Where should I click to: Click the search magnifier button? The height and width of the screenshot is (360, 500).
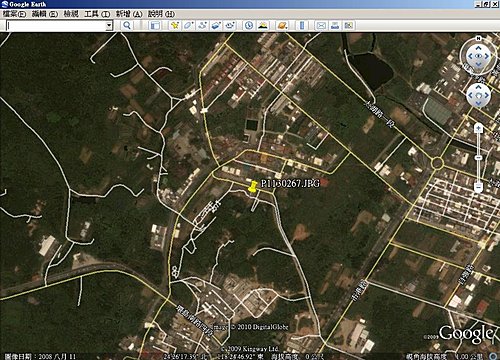(127, 25)
